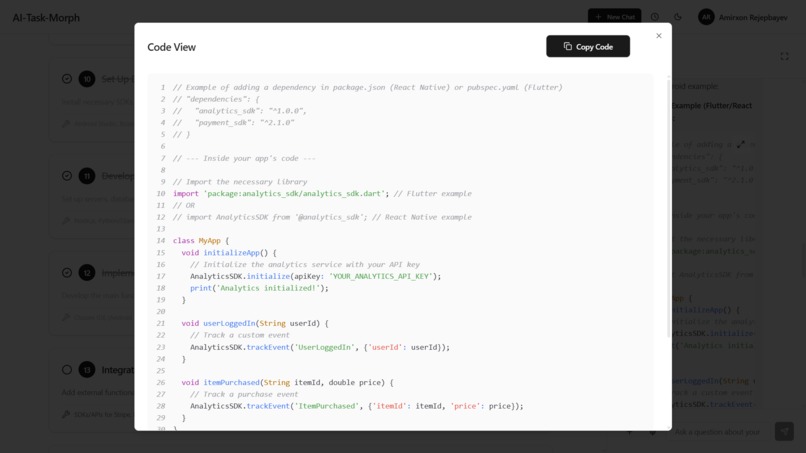Click the AR user avatar
Image resolution: width=806 pixels, height=453 pixels.
tap(706, 17)
